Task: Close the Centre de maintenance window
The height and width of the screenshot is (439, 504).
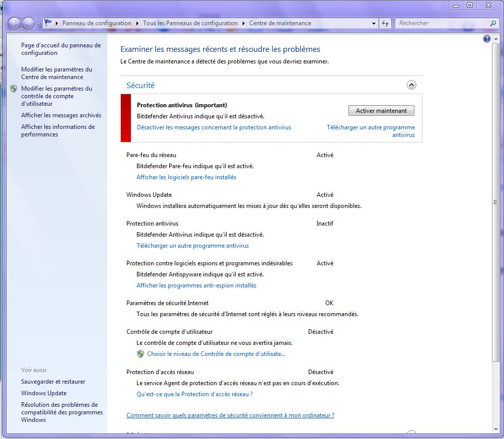Action: coord(488,5)
